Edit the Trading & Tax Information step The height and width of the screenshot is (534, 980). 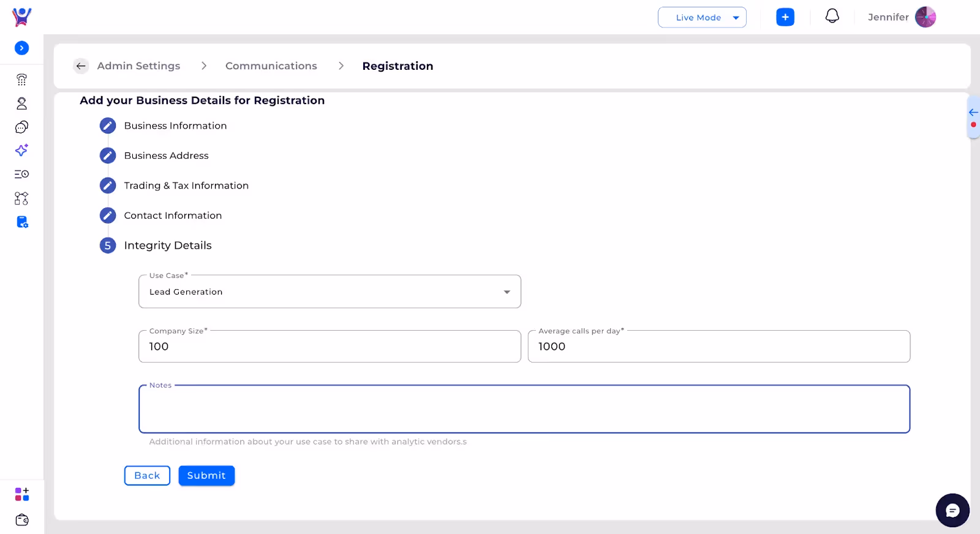point(108,186)
